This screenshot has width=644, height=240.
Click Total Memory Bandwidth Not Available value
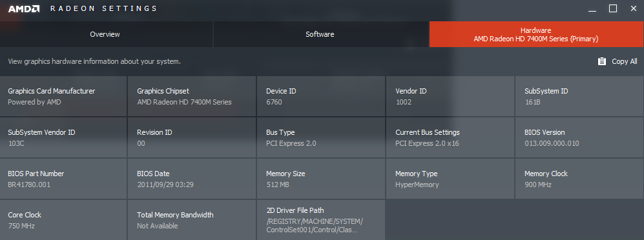pyautogui.click(x=158, y=226)
